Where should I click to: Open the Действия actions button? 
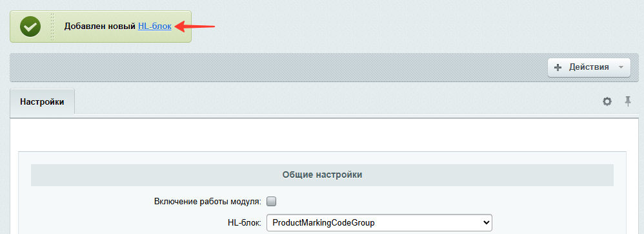(x=589, y=67)
